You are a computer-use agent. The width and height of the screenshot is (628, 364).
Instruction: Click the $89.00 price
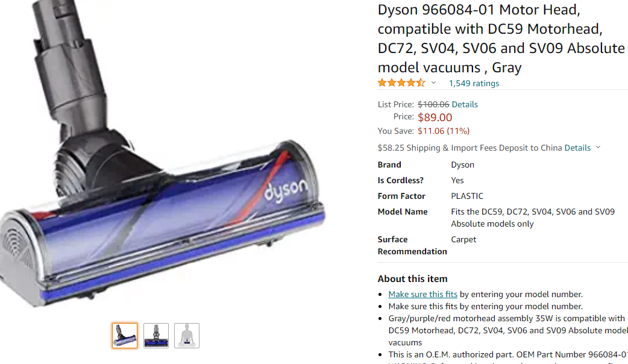(435, 118)
